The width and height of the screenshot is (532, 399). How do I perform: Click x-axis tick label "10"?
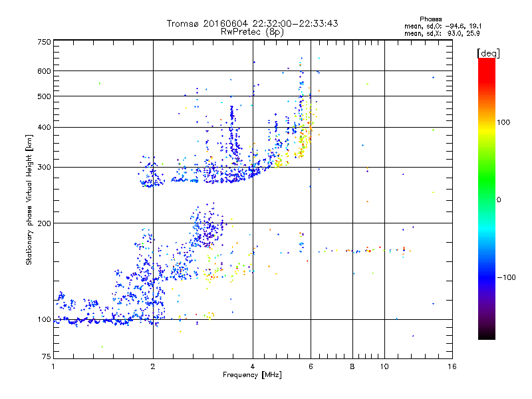384,366
